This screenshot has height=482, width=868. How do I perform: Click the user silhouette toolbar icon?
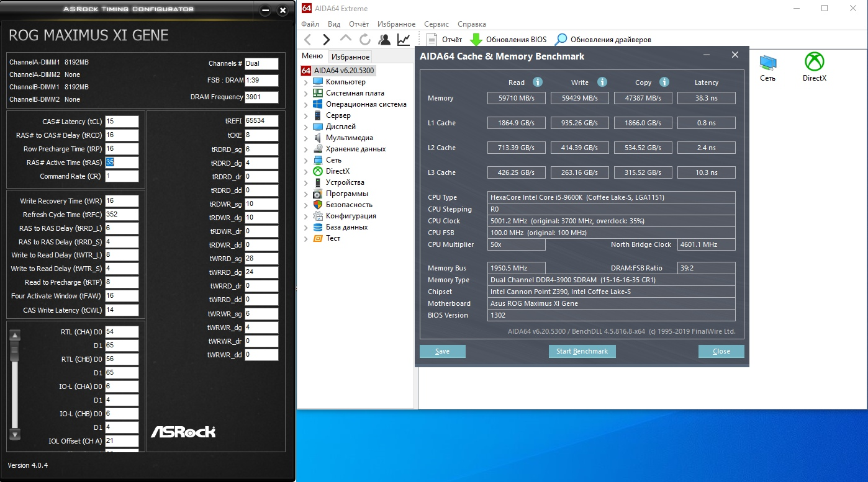pos(384,40)
